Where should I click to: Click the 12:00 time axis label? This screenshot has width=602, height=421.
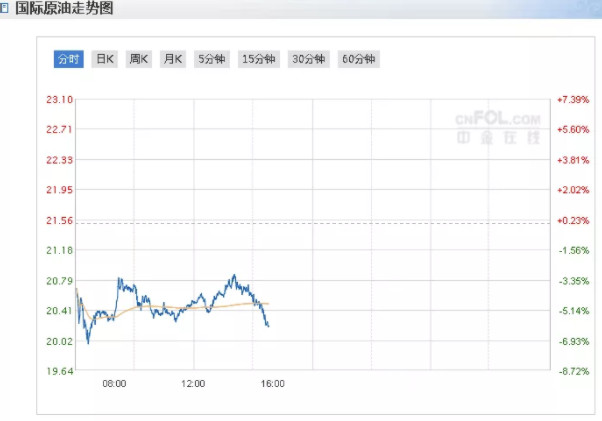click(193, 384)
